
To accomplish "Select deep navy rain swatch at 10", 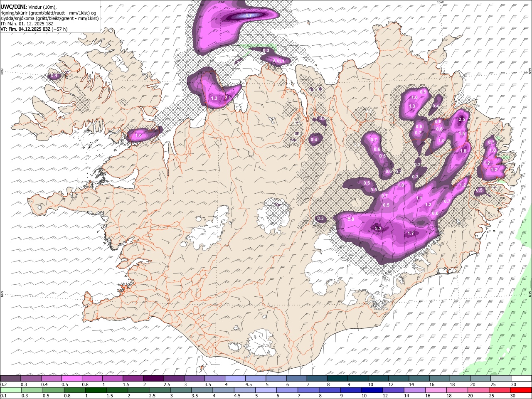I will point(372,390).
